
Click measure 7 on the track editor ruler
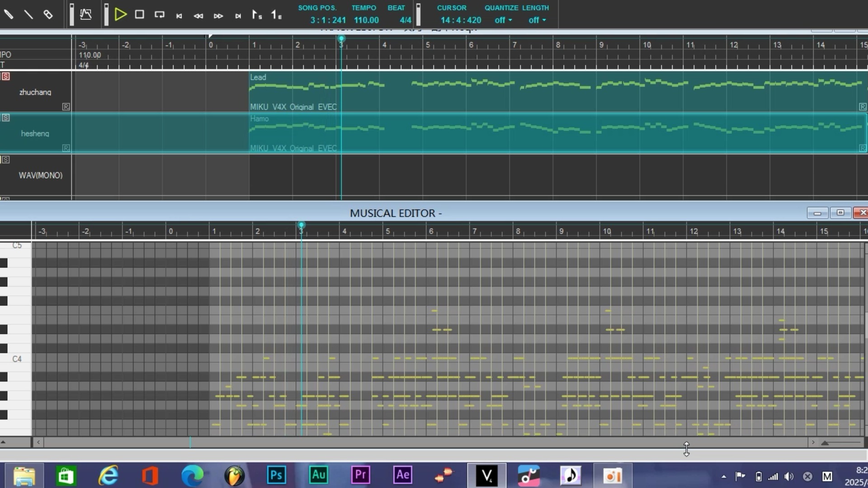point(514,45)
